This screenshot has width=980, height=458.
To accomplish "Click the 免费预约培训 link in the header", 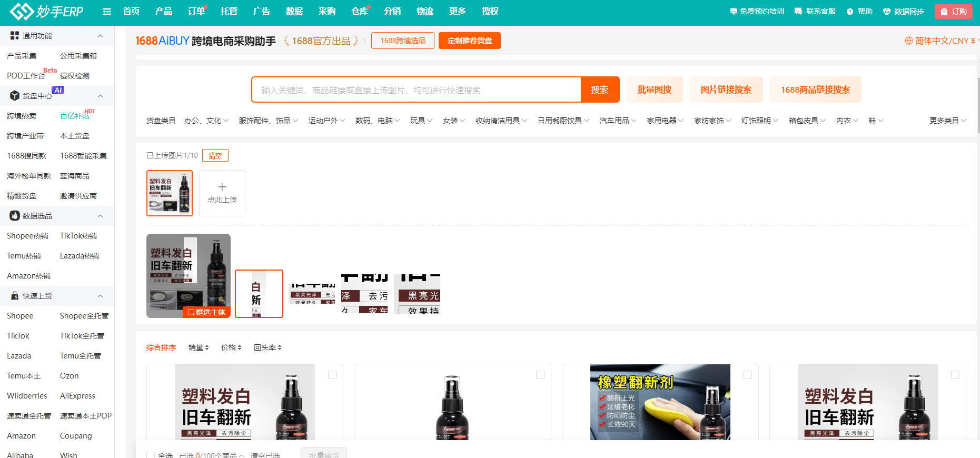I will [757, 11].
